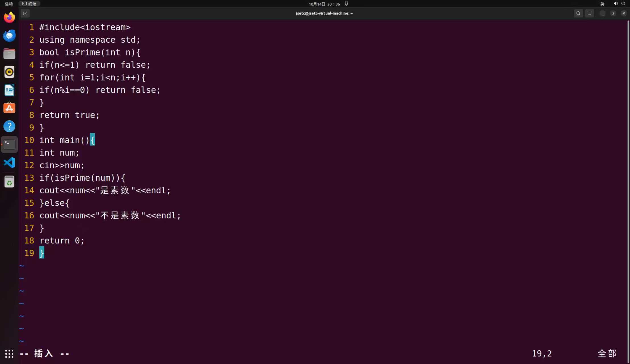Screen dimensions: 630x364
Task: Click the 终端 app menu in top bar
Action: [x=30, y=4]
